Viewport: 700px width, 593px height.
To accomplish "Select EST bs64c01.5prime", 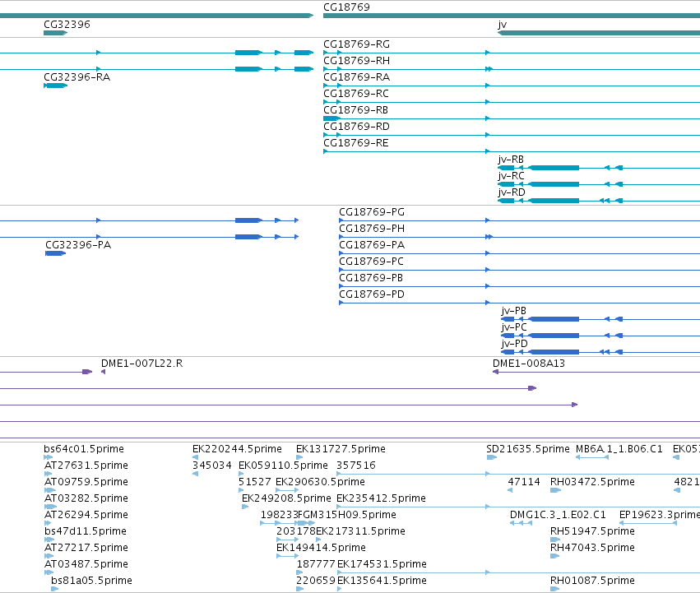I will click(84, 449).
